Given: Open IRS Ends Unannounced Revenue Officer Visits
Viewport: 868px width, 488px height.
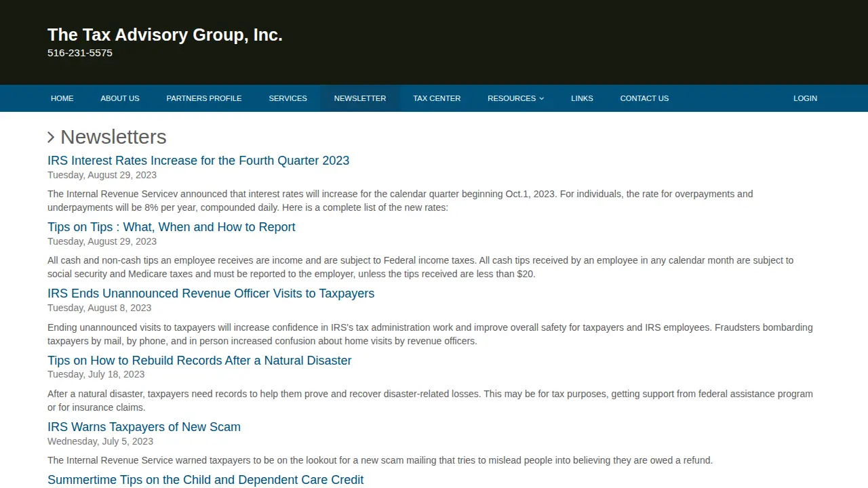Looking at the screenshot, I should point(211,293).
